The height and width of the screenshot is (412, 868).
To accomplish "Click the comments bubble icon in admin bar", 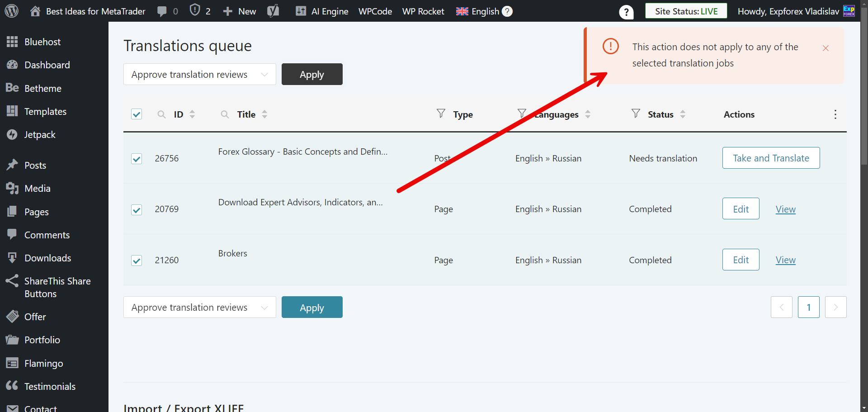I will click(x=162, y=11).
